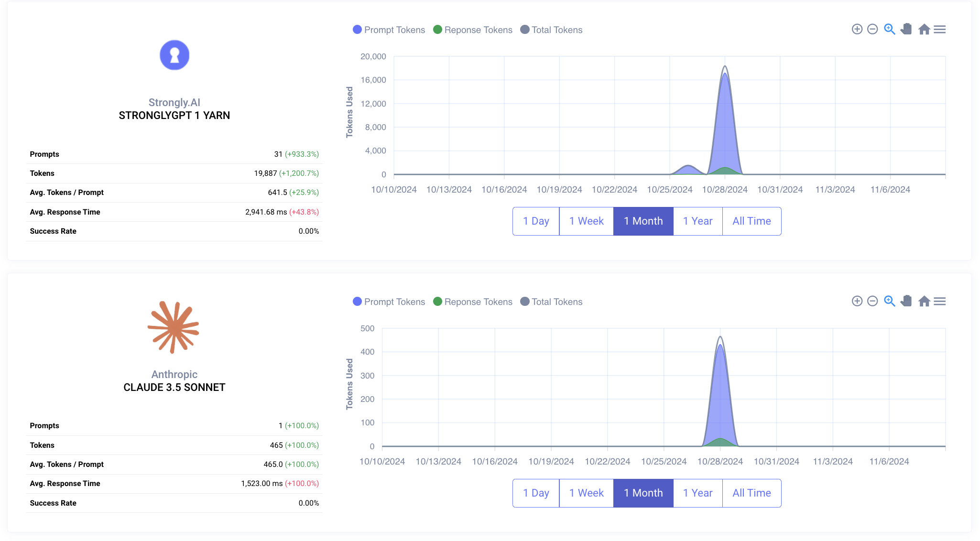Toggle Reponse Tokens series in Claude legend
This screenshot has height=541, width=980.
473,302
